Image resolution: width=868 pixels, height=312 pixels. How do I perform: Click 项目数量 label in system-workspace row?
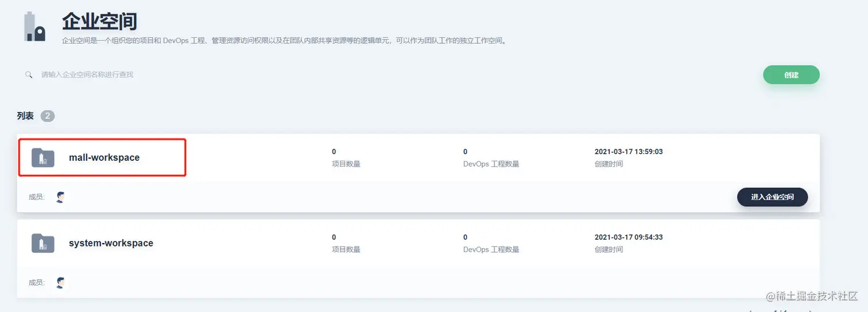click(346, 249)
